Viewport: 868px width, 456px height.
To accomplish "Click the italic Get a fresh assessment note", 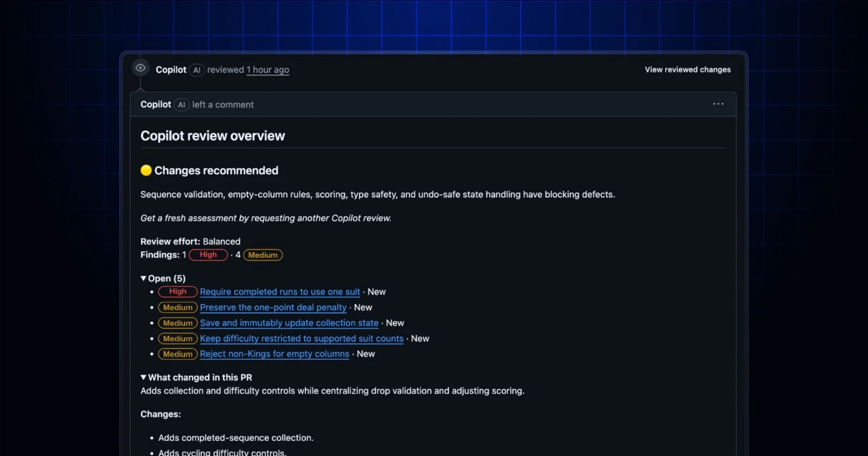I will 266,218.
